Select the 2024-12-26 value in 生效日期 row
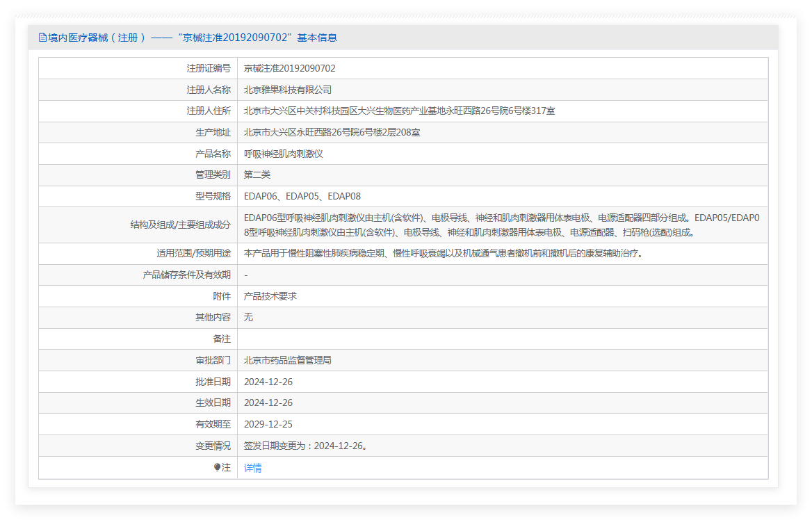Image resolution: width=812 pixels, height=520 pixels. tap(268, 403)
